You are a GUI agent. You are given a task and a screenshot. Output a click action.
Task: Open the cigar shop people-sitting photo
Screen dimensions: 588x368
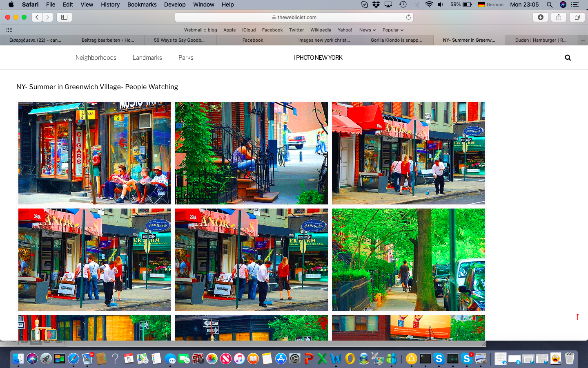coord(95,153)
